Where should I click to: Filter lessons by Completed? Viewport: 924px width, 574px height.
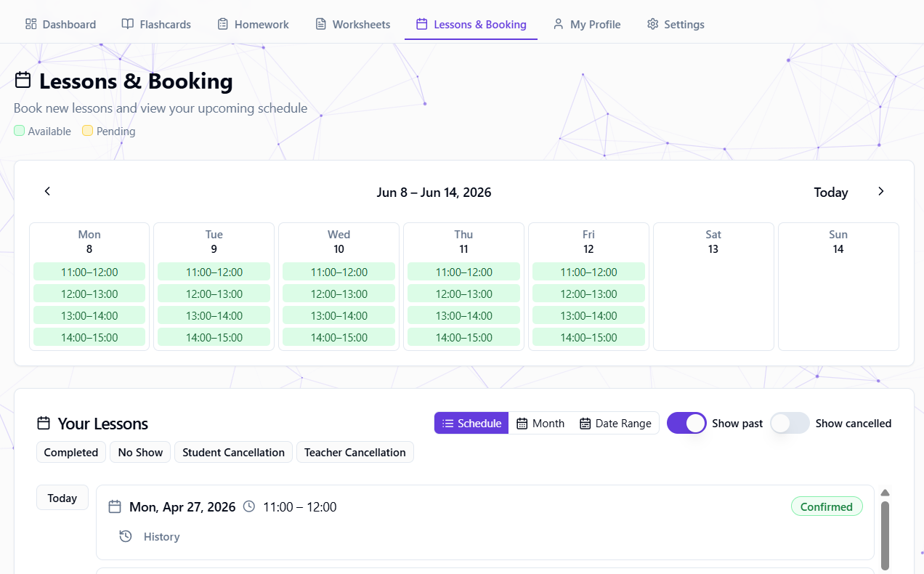[71, 452]
